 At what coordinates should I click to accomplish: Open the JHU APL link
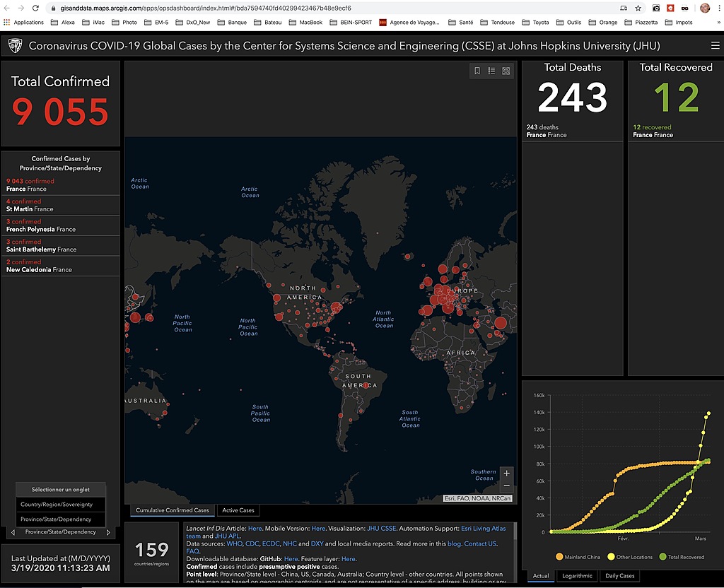point(228,536)
